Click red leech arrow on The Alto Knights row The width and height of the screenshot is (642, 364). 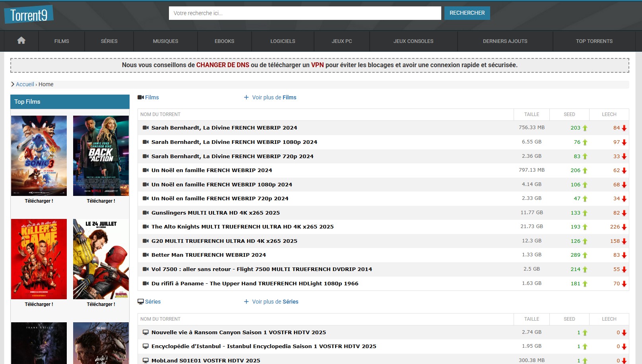pyautogui.click(x=624, y=227)
